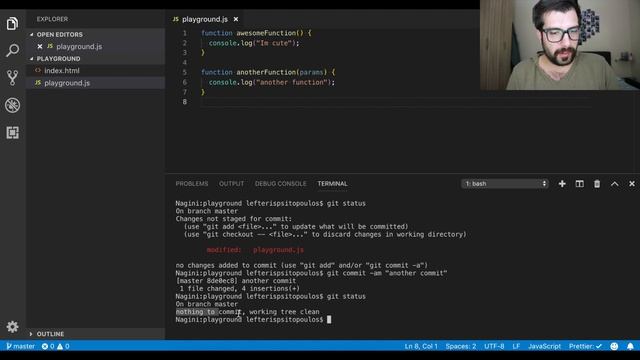
Task: Close playground.js in Open Editors list
Action: 40,47
